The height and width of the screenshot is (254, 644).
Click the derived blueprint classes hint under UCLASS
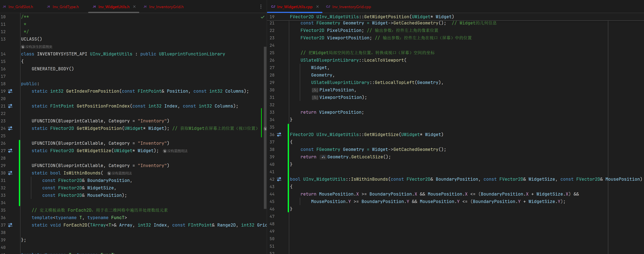pos(37,47)
